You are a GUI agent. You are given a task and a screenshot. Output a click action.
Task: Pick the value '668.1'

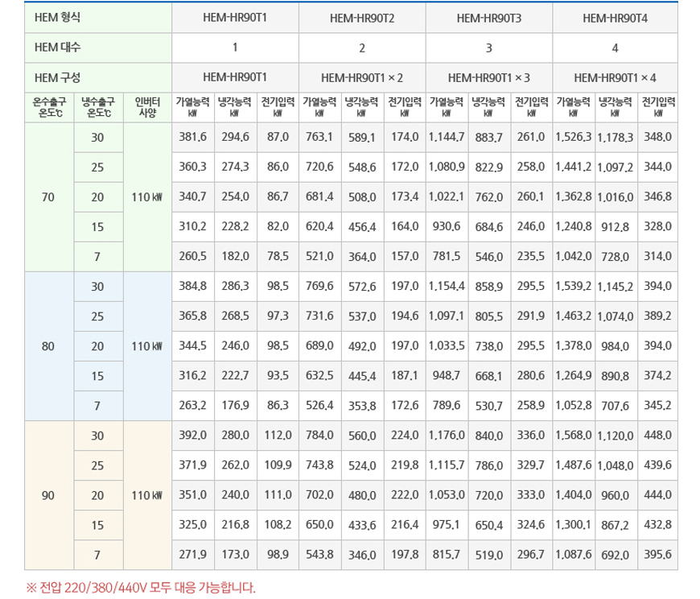point(489,376)
